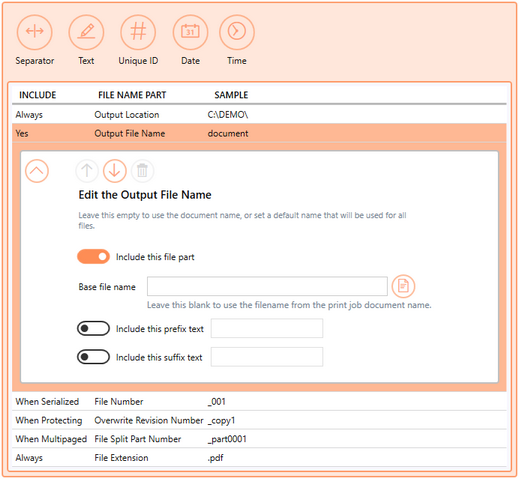Click the trash delete icon
Image resolution: width=519 pixels, height=479 pixels.
[x=142, y=171]
